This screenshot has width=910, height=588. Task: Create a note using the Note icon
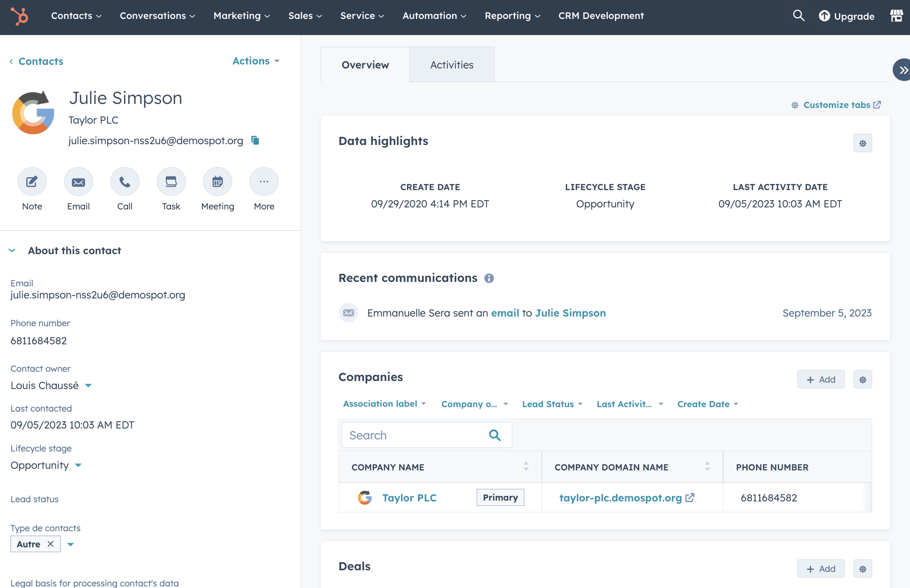[x=32, y=181]
